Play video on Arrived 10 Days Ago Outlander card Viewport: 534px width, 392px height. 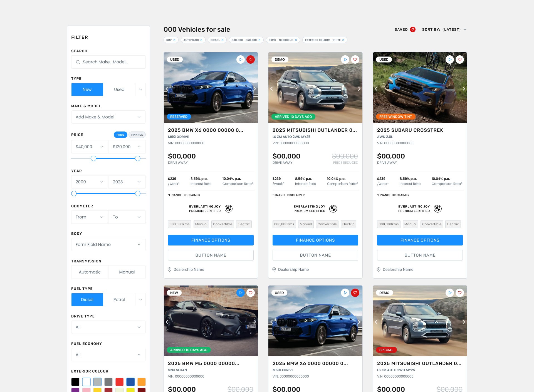[x=345, y=59]
